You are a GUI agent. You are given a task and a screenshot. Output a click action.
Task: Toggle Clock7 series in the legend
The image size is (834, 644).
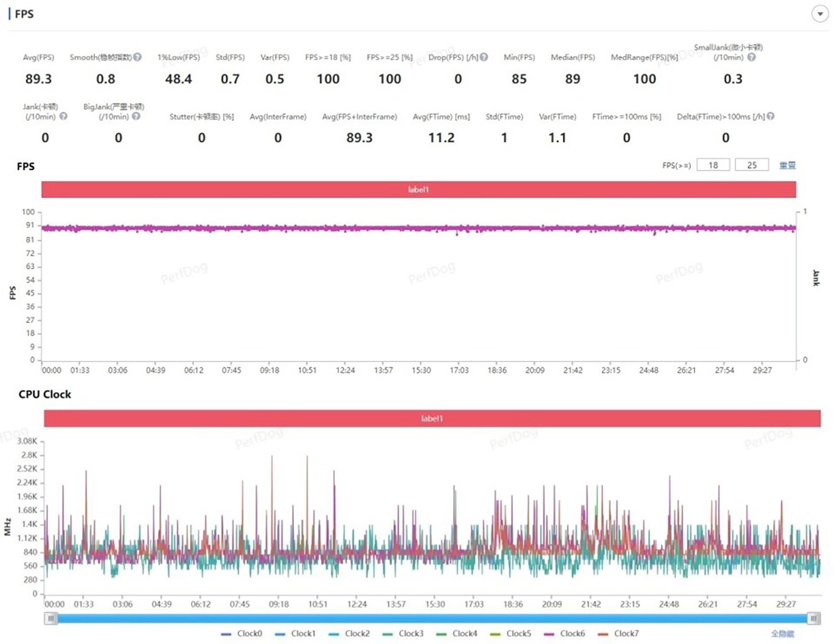pyautogui.click(x=618, y=633)
